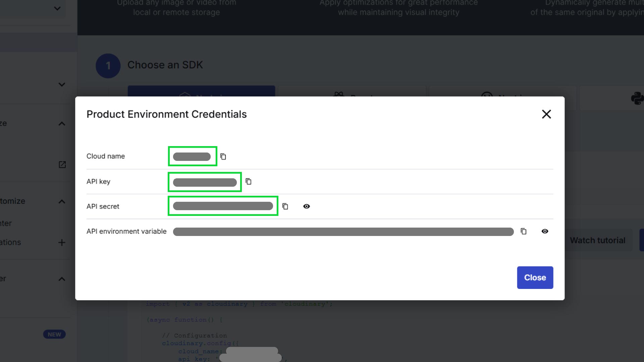Select the highlighted first SDK tab

point(201,91)
